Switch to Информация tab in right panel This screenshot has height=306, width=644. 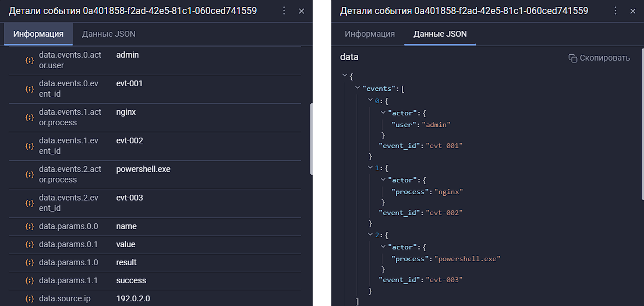pyautogui.click(x=370, y=34)
